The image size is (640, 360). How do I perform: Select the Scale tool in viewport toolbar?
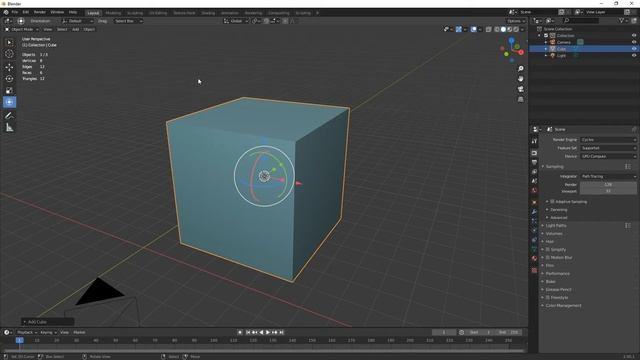click(x=9, y=91)
